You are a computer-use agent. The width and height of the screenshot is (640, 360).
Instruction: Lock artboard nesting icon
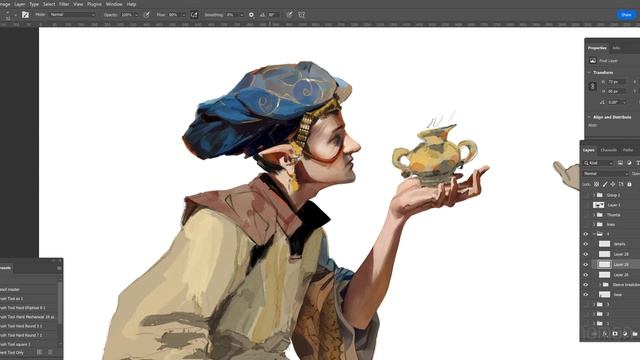(x=621, y=184)
